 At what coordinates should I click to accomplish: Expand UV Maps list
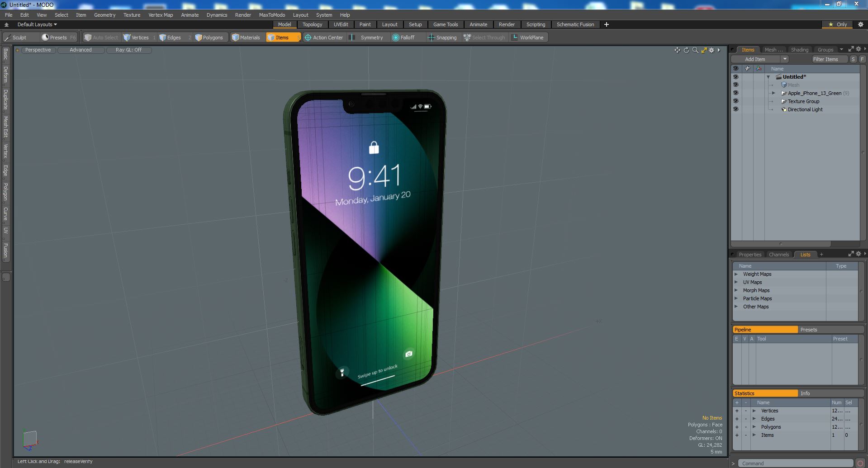coord(736,282)
